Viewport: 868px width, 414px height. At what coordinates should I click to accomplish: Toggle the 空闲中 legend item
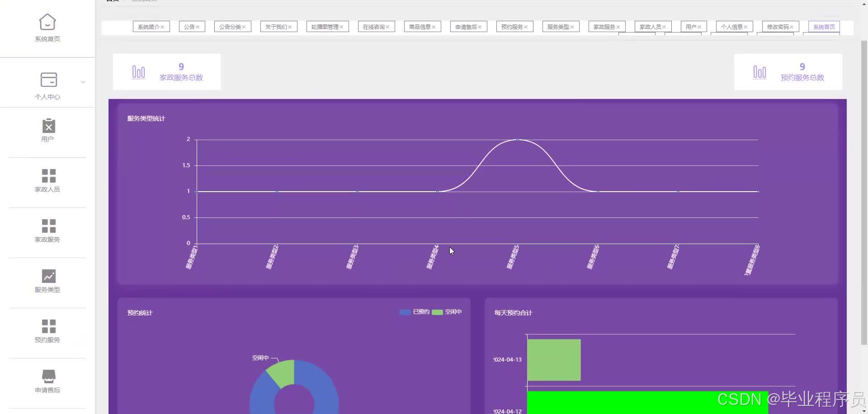point(447,312)
